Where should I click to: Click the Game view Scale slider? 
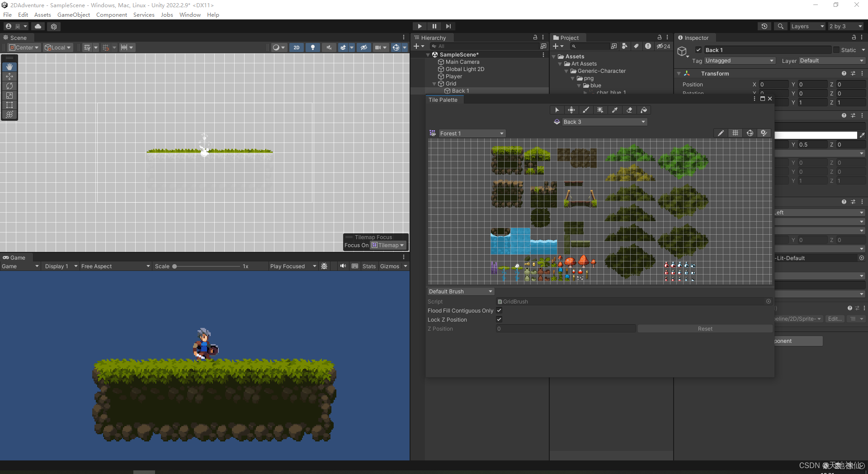click(x=207, y=266)
